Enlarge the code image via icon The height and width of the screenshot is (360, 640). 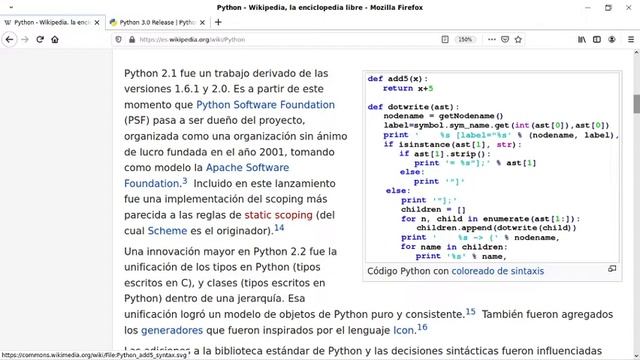(x=612, y=269)
